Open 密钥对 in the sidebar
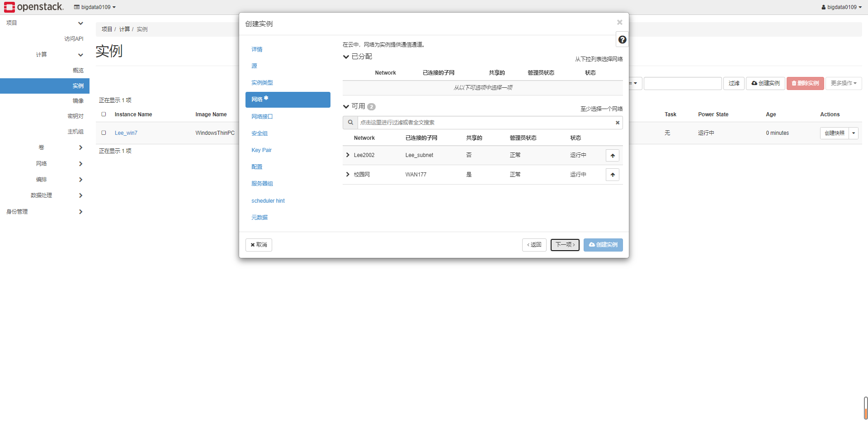 [75, 116]
